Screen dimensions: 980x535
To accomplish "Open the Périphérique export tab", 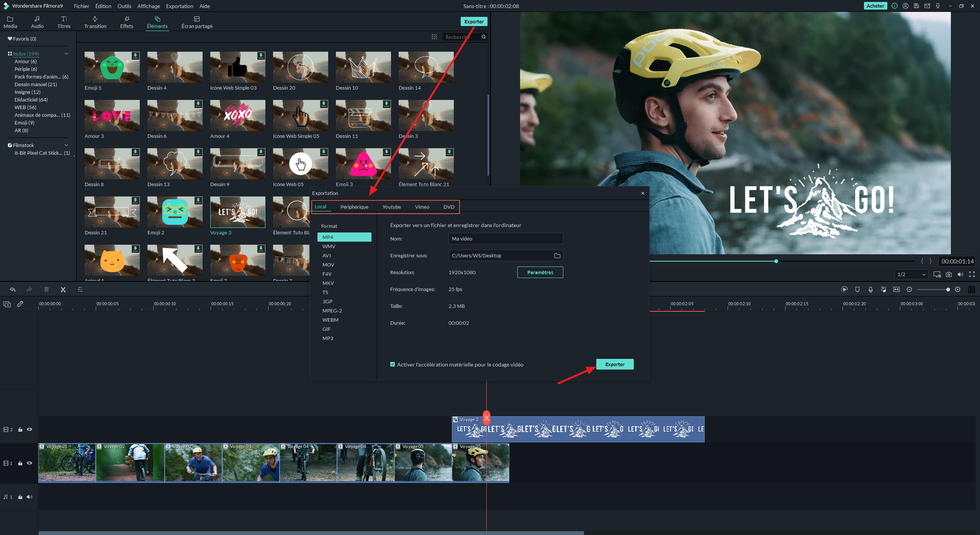I will 354,207.
